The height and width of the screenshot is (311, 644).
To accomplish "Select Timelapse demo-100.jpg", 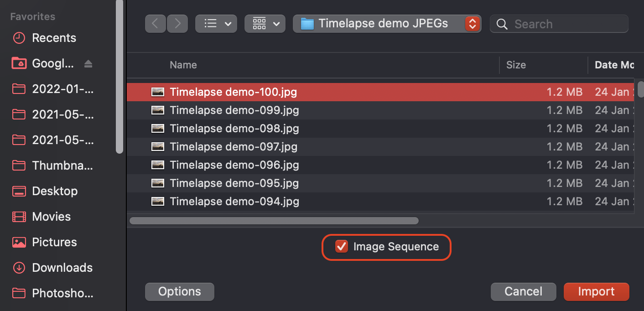I will point(380,92).
